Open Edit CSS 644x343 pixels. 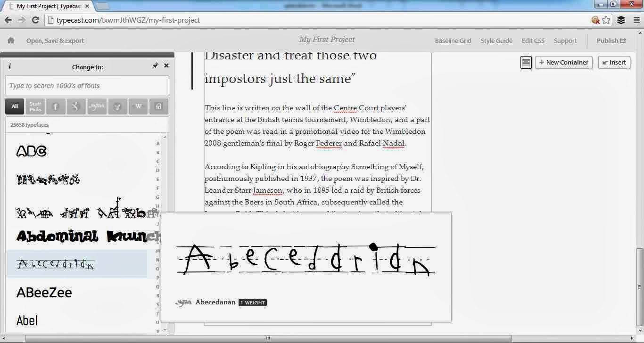tap(533, 41)
